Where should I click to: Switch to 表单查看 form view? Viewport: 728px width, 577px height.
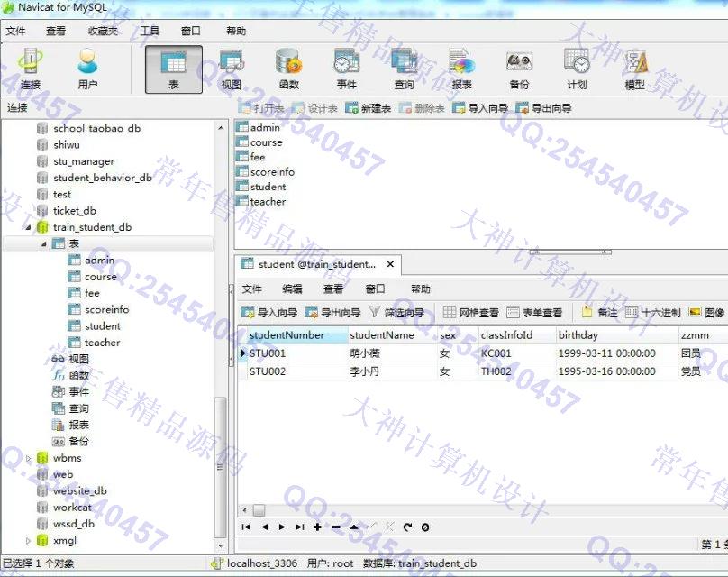point(534,313)
